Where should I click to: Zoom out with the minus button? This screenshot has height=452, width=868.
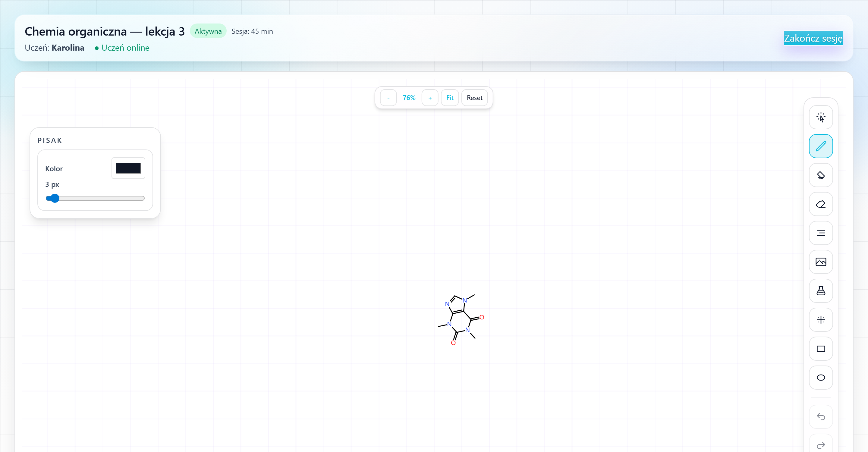[388, 98]
